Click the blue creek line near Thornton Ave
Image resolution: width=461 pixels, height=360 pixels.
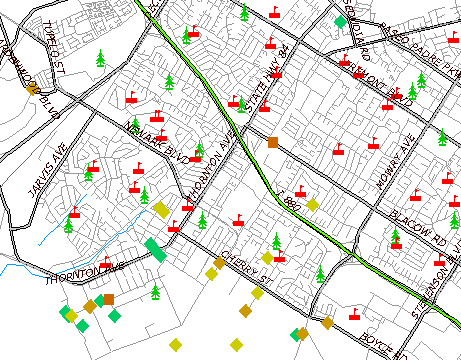tap(110, 241)
